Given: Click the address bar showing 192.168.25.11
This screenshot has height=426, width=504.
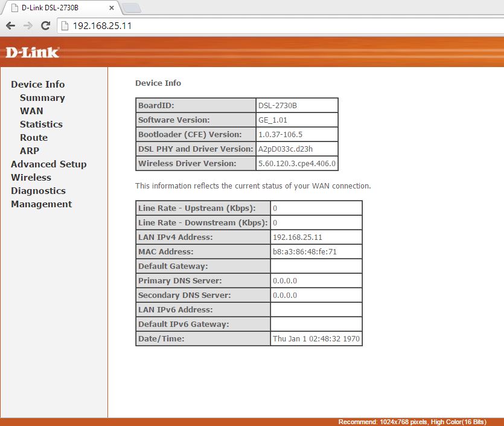Looking at the screenshot, I should (x=279, y=26).
